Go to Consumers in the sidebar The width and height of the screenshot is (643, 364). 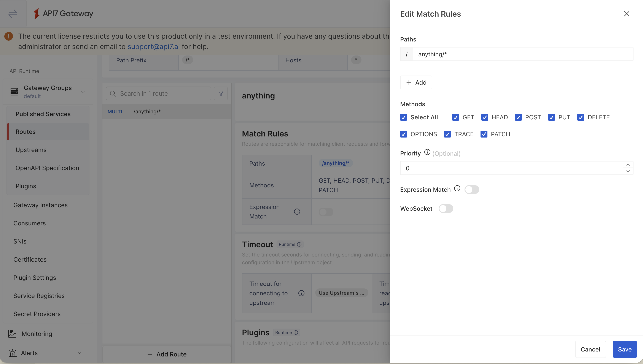(x=30, y=223)
